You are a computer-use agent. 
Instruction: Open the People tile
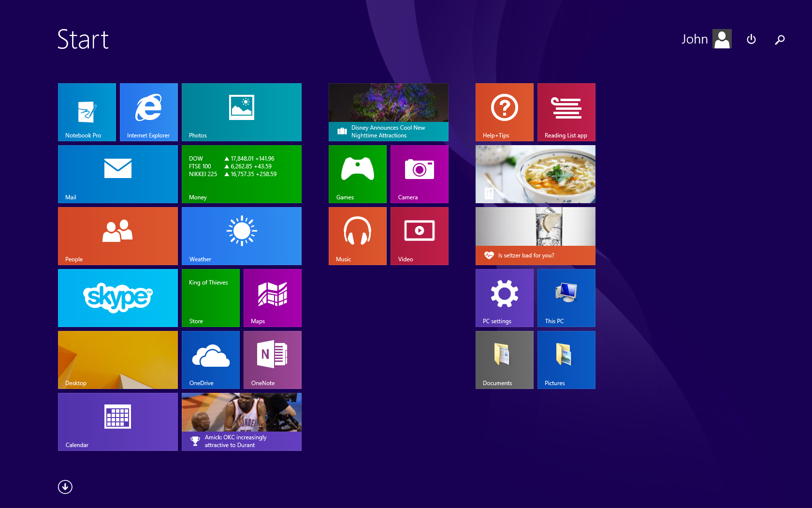pyautogui.click(x=118, y=236)
